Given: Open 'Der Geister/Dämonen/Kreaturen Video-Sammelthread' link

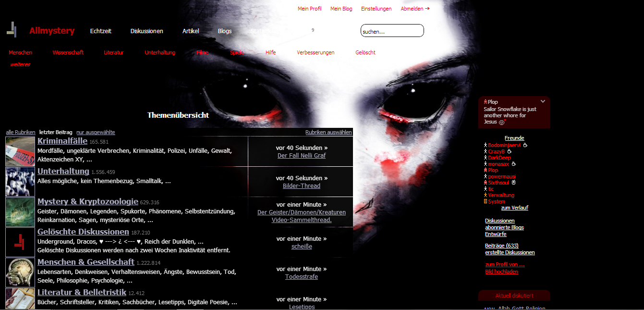Looking at the screenshot, I should 302,216.
